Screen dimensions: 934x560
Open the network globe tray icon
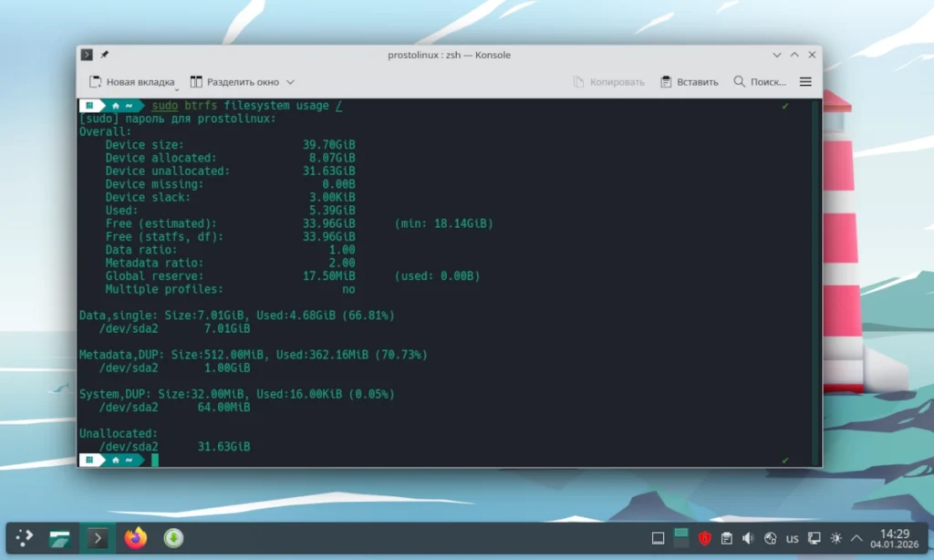(770, 538)
